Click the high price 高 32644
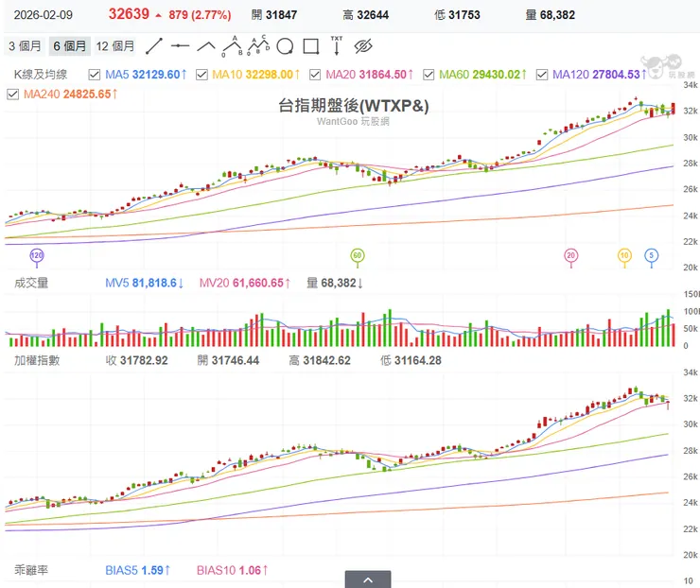The height and width of the screenshot is (588, 700). click(x=366, y=15)
